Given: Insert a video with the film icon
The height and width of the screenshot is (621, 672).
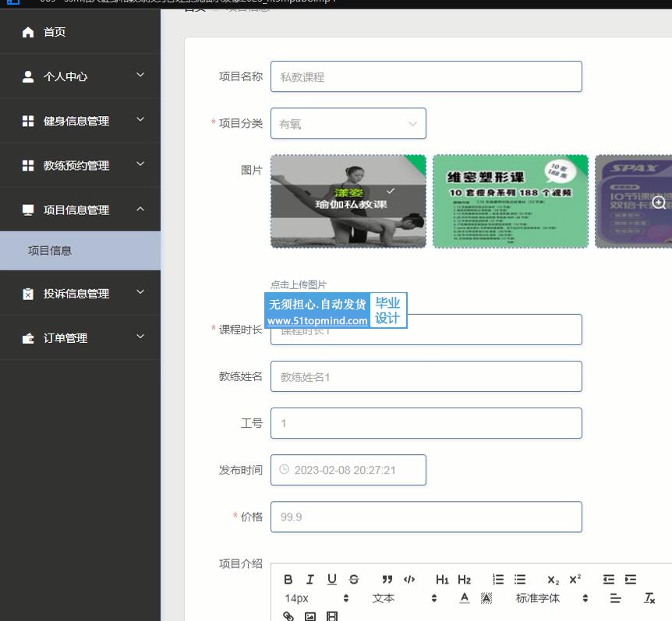Looking at the screenshot, I should 332,616.
